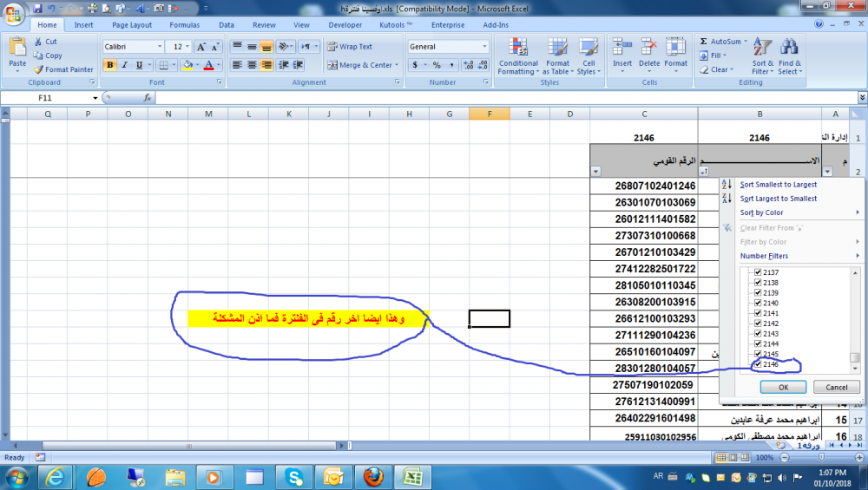Click the Align Text Right icon
Screen dimensions: 868x490
[x=266, y=65]
